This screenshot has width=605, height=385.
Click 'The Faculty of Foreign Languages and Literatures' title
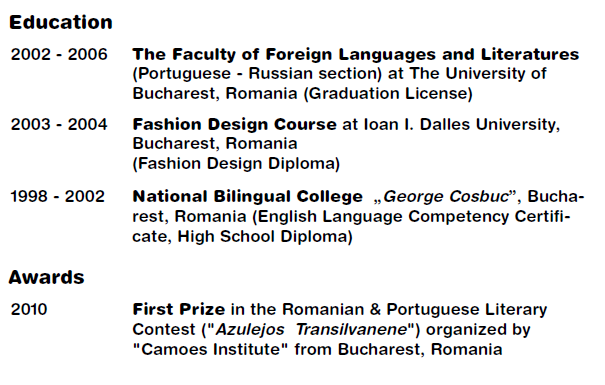356,54
